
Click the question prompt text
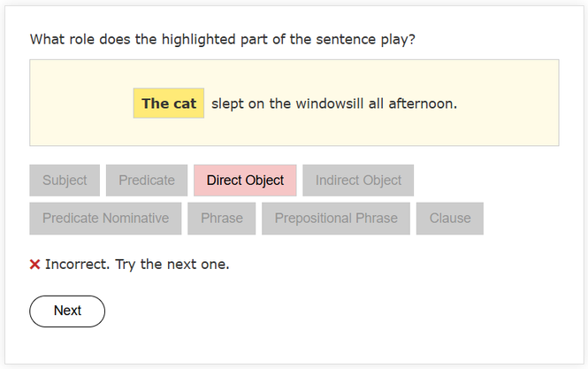223,40
